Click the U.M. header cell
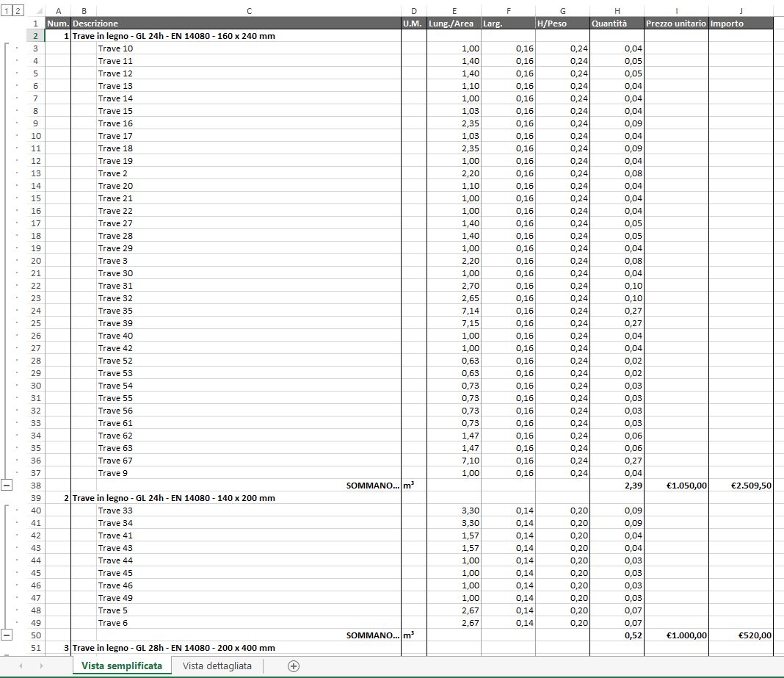Image resolution: width=784 pixels, height=678 pixels. (x=413, y=24)
